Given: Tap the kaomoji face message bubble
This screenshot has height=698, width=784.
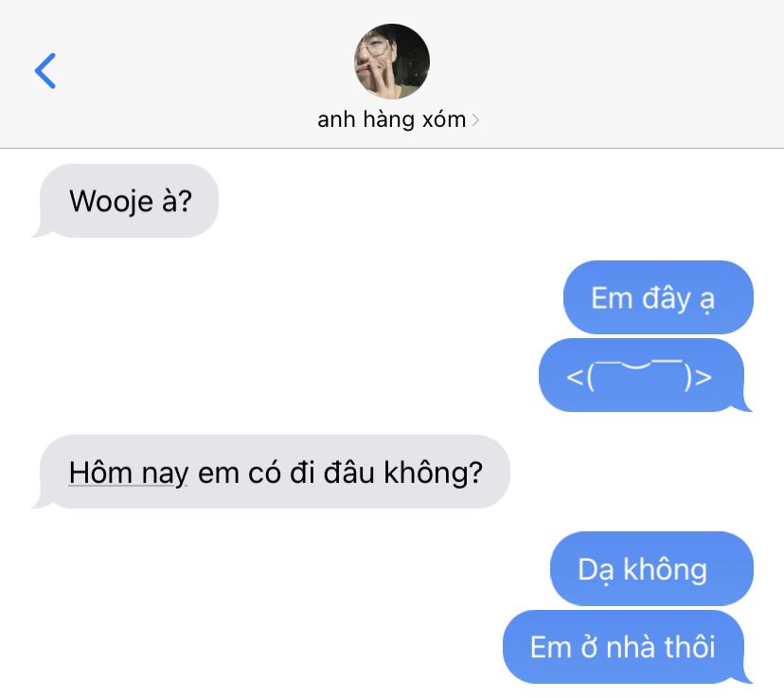Looking at the screenshot, I should (645, 375).
